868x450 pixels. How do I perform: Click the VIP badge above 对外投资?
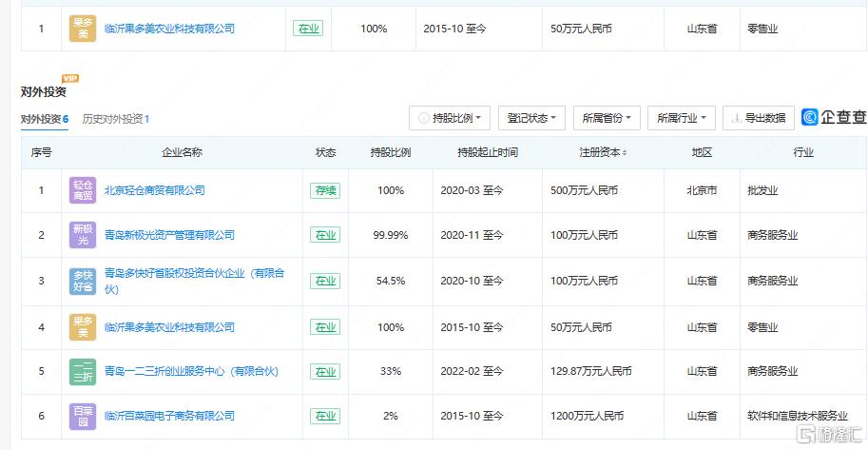point(70,79)
